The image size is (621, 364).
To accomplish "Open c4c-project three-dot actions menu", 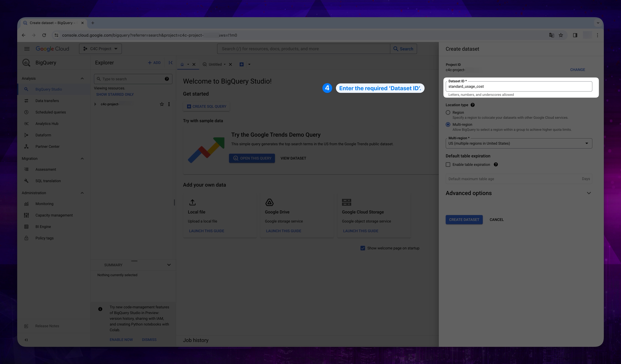I will coord(169,104).
